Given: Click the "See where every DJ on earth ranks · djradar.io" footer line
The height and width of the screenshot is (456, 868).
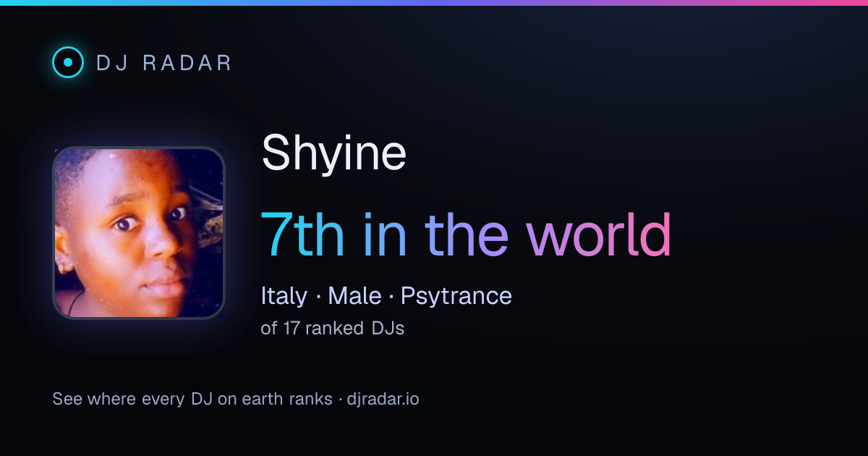Looking at the screenshot, I should click(236, 399).
